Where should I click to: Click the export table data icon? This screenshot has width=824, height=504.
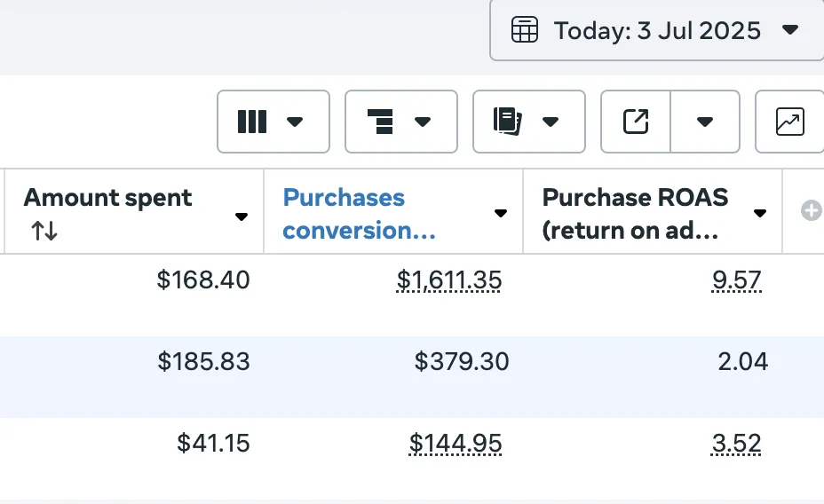pos(636,122)
